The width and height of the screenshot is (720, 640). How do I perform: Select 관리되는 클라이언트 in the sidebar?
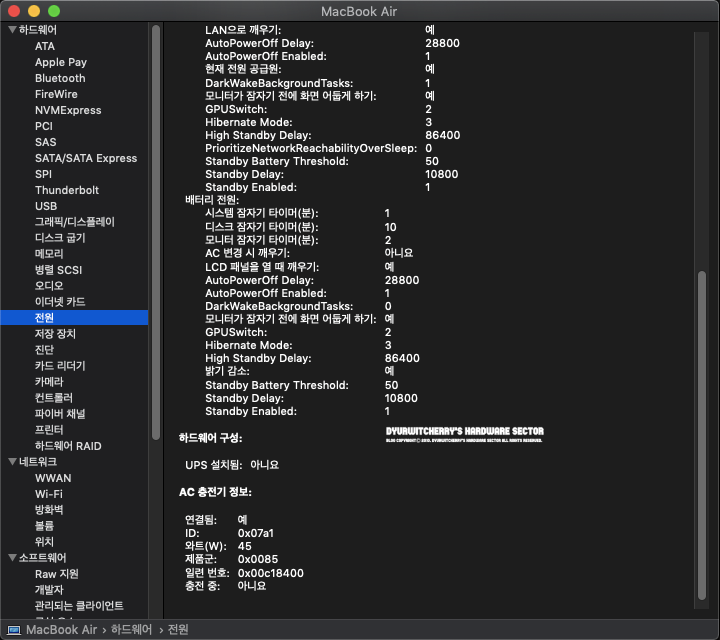coord(79,606)
